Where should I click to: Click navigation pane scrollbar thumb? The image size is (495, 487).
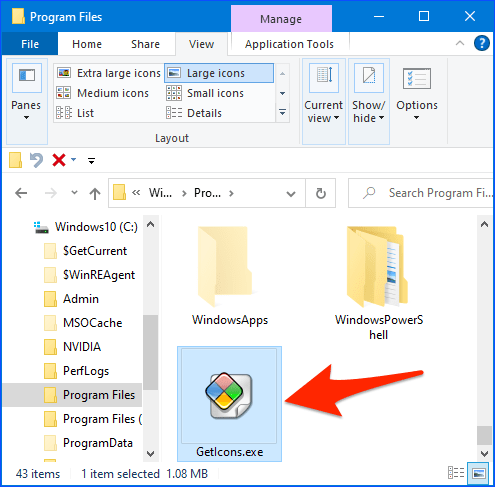pos(150,352)
